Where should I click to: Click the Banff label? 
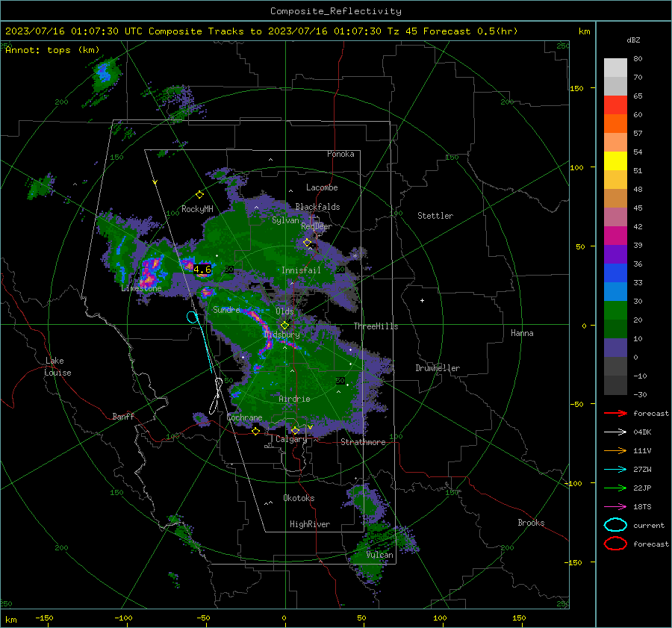tap(123, 417)
